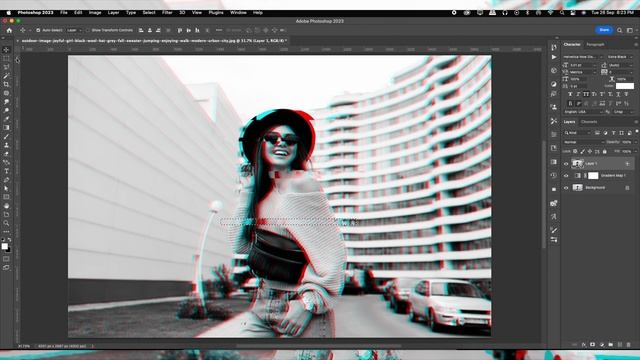Open the workspace switcher icon at top right
Viewport: 640px width, 360px height.
point(630,30)
